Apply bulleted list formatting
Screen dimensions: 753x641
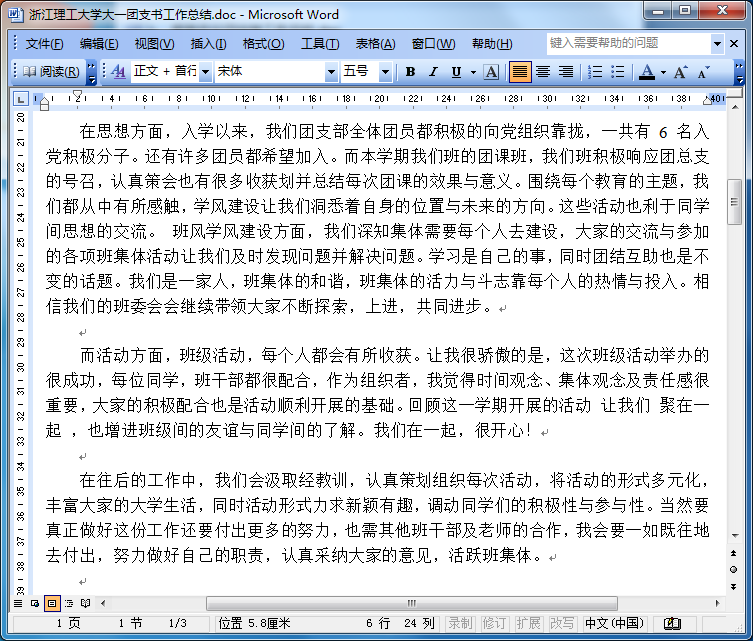pos(618,72)
